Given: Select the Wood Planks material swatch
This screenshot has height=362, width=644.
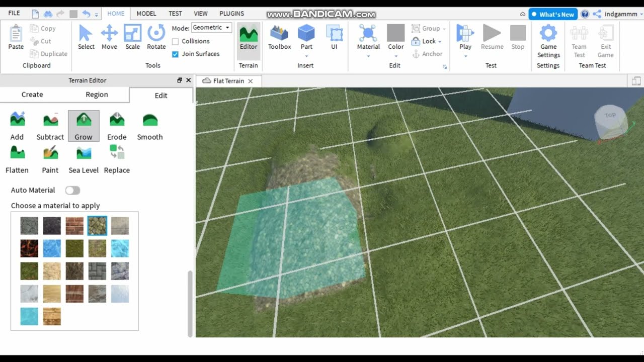Looking at the screenshot, I should pyautogui.click(x=52, y=316).
